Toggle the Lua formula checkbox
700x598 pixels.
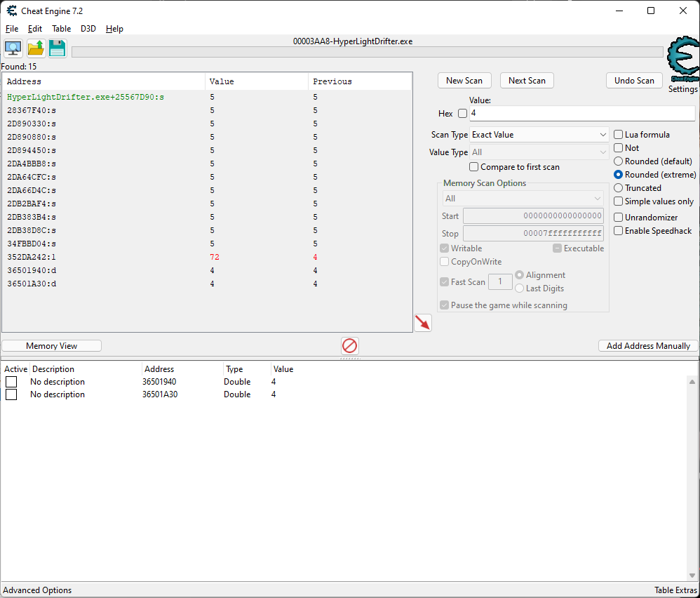(x=619, y=135)
